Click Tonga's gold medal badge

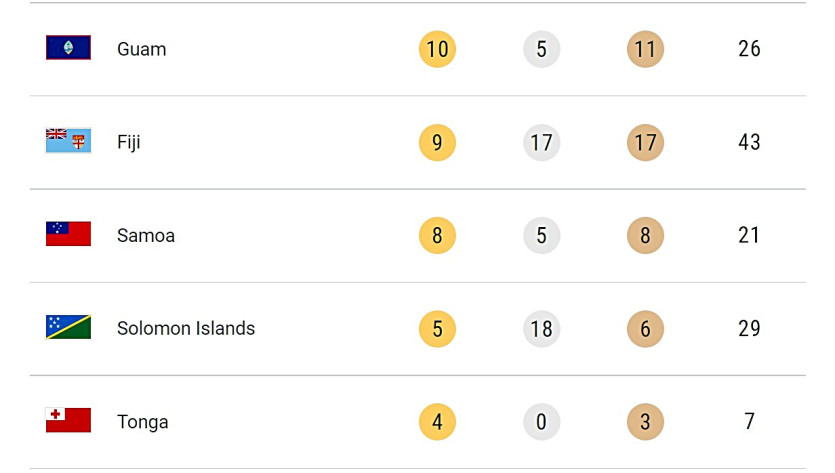coord(437,422)
